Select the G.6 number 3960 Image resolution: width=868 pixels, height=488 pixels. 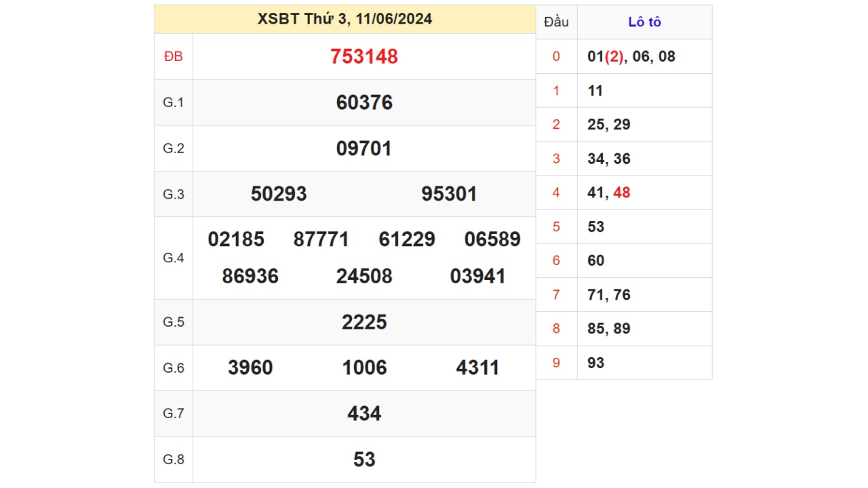click(x=250, y=367)
